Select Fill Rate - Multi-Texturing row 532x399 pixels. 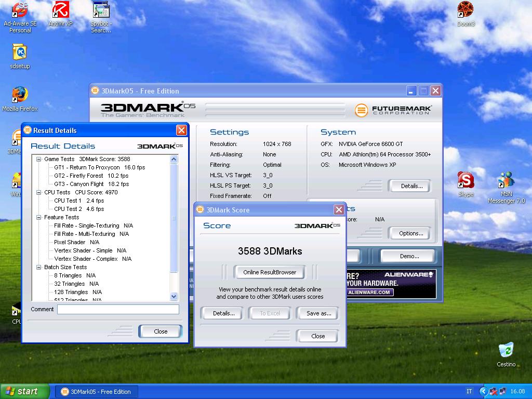(x=91, y=234)
